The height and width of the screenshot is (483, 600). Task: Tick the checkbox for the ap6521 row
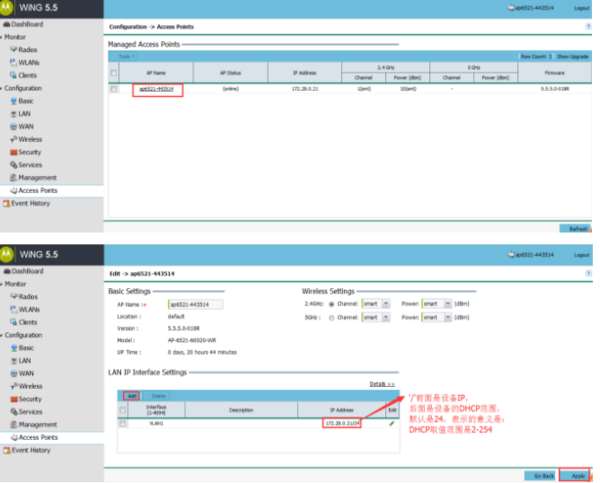114,89
